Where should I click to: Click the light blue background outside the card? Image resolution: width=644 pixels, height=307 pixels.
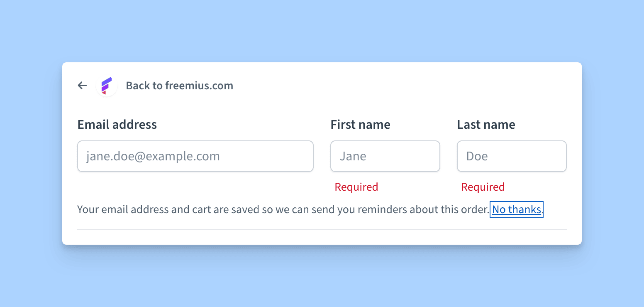322,29
